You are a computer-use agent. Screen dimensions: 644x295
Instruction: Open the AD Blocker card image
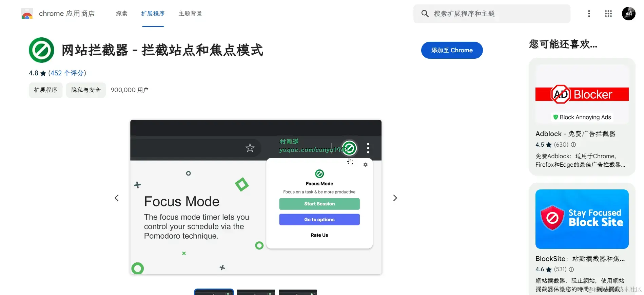tap(582, 94)
